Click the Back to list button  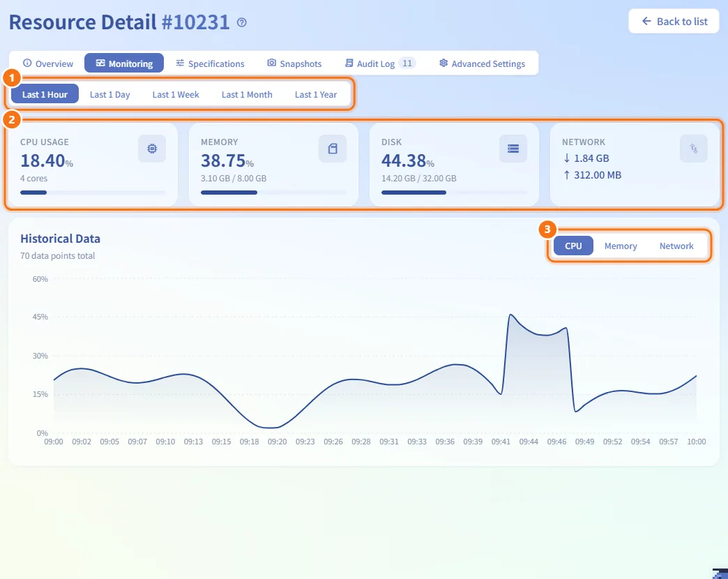(674, 22)
